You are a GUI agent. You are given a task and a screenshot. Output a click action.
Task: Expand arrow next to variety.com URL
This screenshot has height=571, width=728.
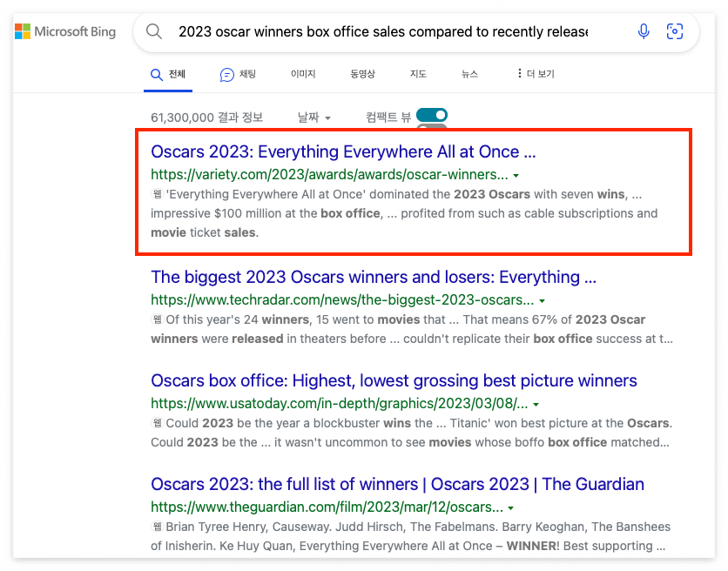click(516, 176)
